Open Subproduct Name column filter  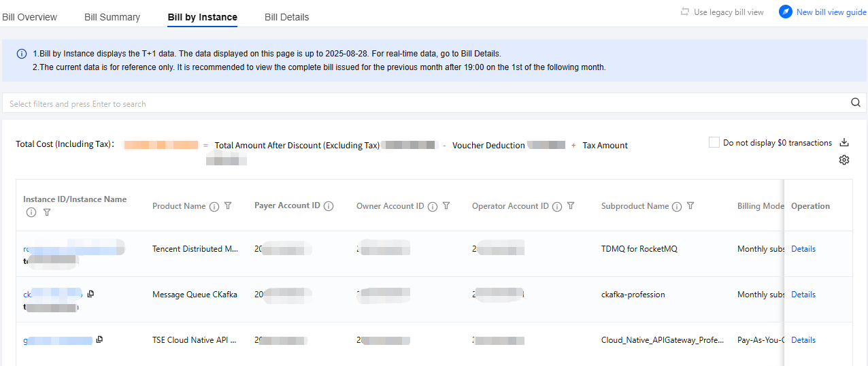point(690,206)
